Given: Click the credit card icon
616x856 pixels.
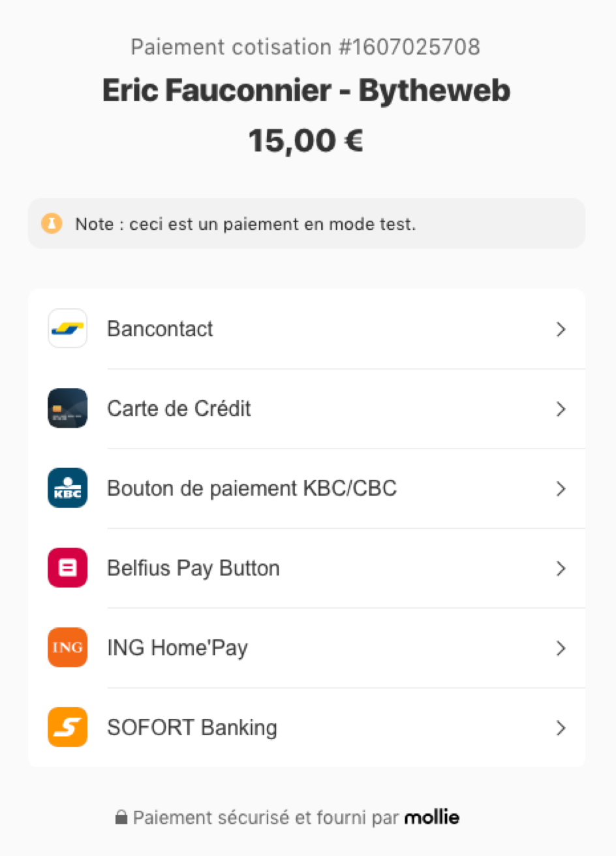Looking at the screenshot, I should 67,408.
